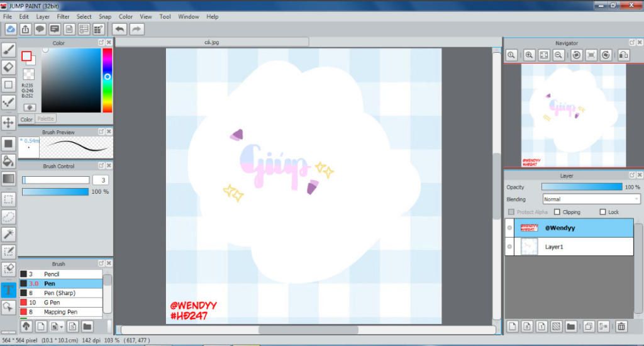644x346 pixels.
Task: Toggle Protect Alpha checkbox
Action: 511,212
